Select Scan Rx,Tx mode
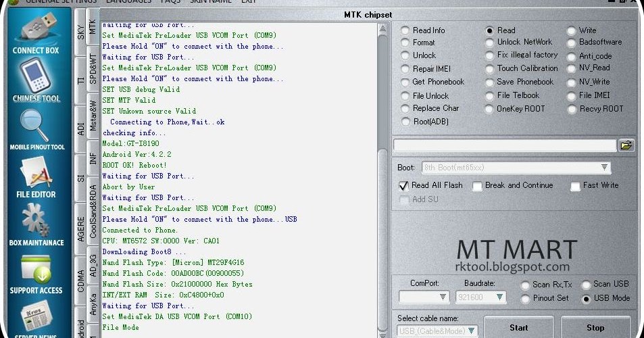Screen dimensions: 644x338 [x=525, y=285]
